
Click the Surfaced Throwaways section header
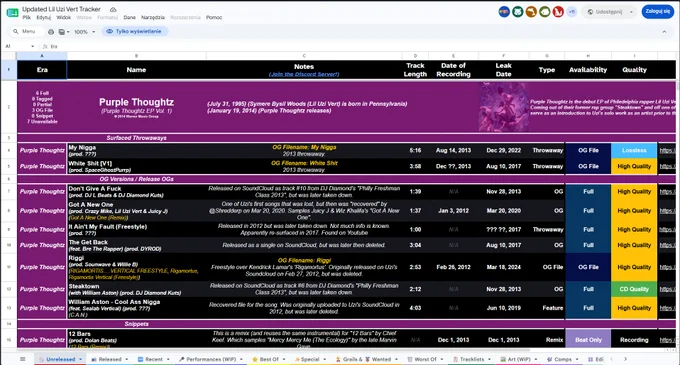tap(137, 138)
